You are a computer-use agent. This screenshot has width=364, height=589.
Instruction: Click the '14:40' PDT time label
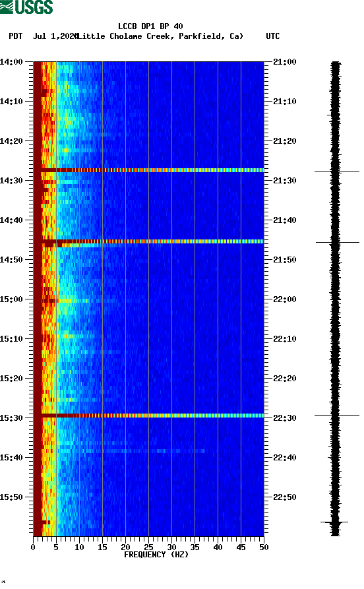coord(11,220)
